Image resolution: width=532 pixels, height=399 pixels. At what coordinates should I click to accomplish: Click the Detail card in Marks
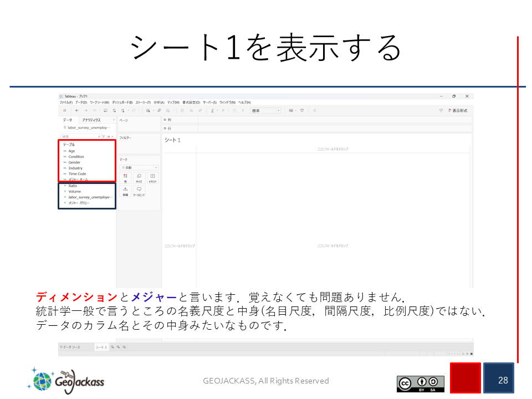tap(125, 191)
